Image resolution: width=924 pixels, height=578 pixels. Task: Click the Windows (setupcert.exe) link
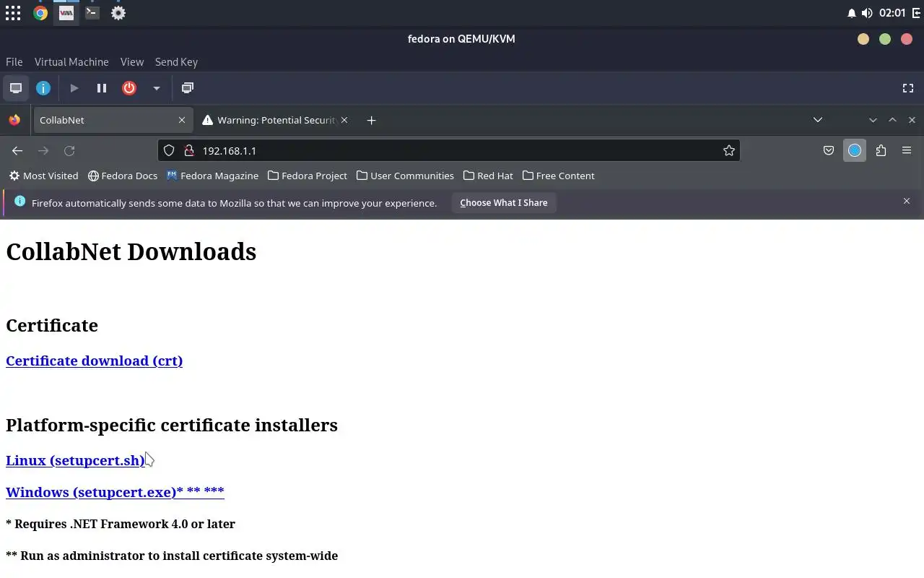tap(115, 492)
